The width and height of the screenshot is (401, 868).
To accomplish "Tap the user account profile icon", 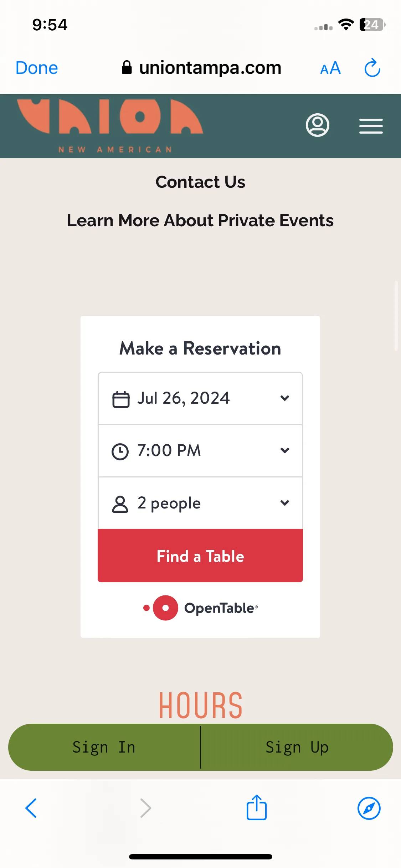I will click(317, 125).
